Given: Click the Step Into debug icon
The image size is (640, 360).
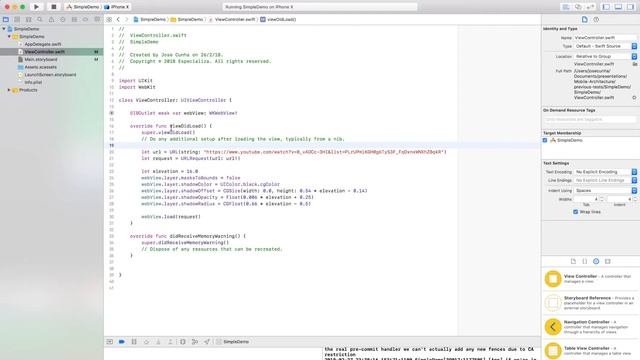Looking at the screenshot, I should [158, 342].
